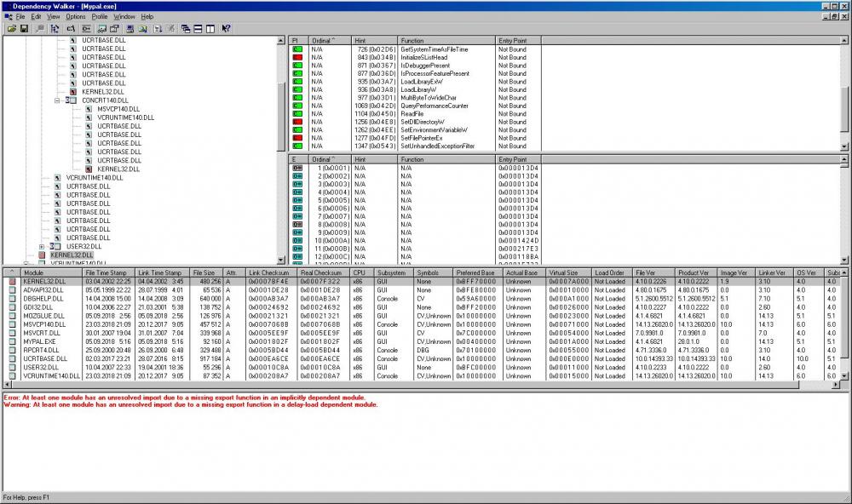Click the Save toolbar icon
Image resolution: width=852 pixels, height=504 pixels.
(x=25, y=28)
